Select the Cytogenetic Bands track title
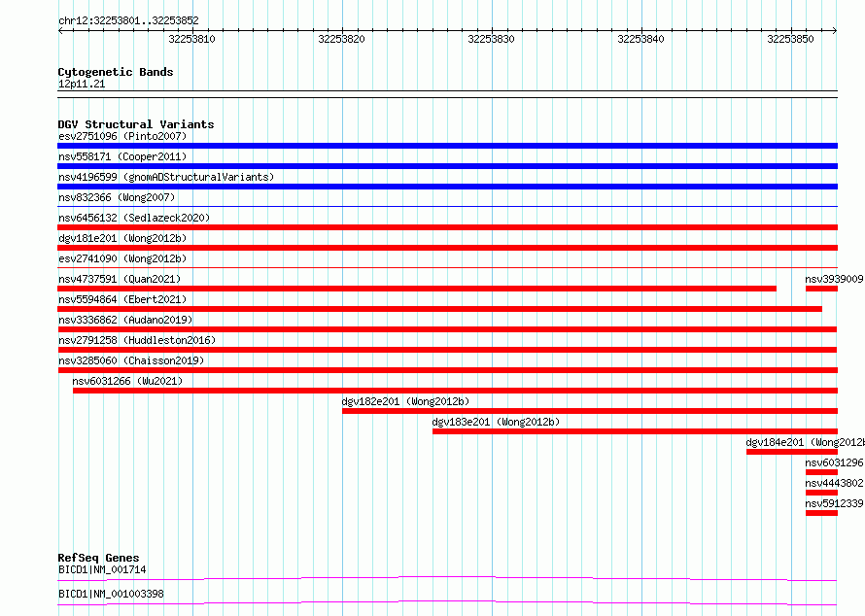865x616 pixels. (x=116, y=72)
